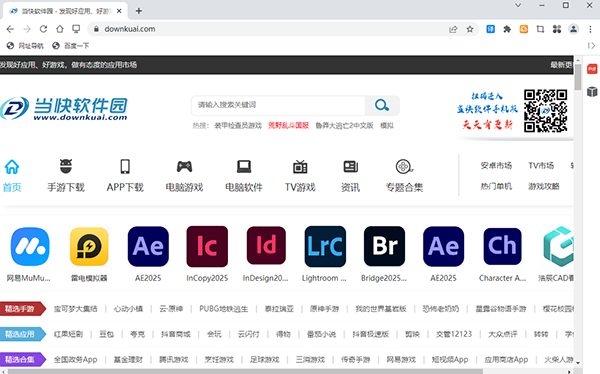The width and height of the screenshot is (600, 374).
Task: Click the 当快软件园 site logo
Action: tap(64, 109)
